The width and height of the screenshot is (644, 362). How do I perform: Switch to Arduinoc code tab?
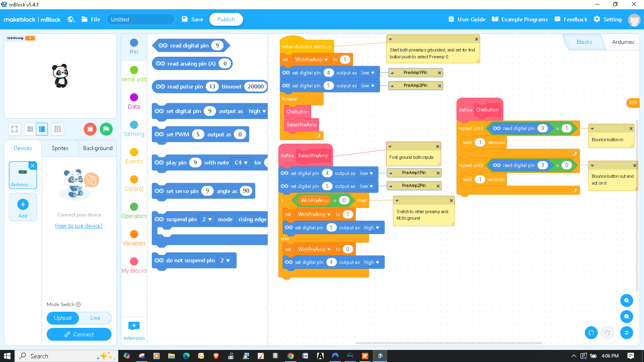(x=623, y=42)
